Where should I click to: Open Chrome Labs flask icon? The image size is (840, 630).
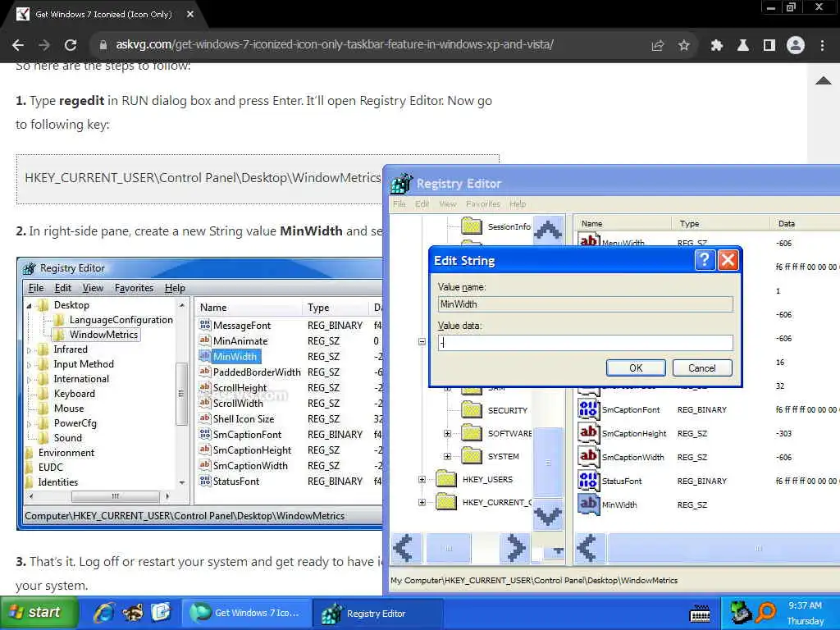tap(742, 46)
